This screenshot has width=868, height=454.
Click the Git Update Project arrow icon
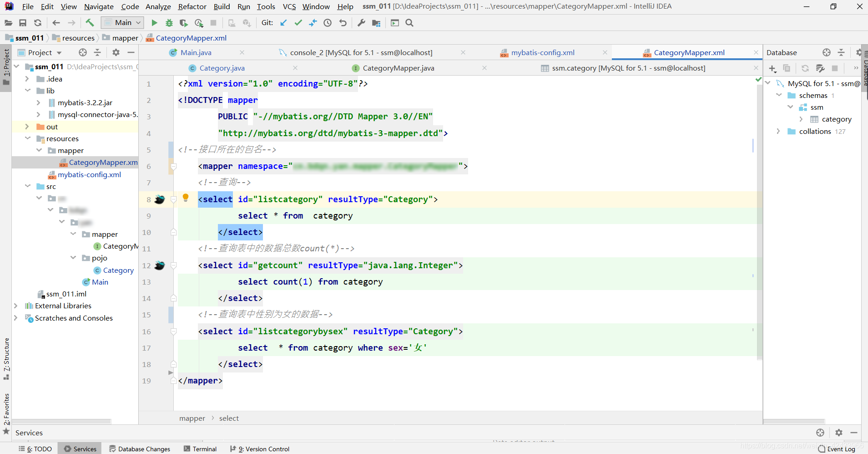pos(283,23)
